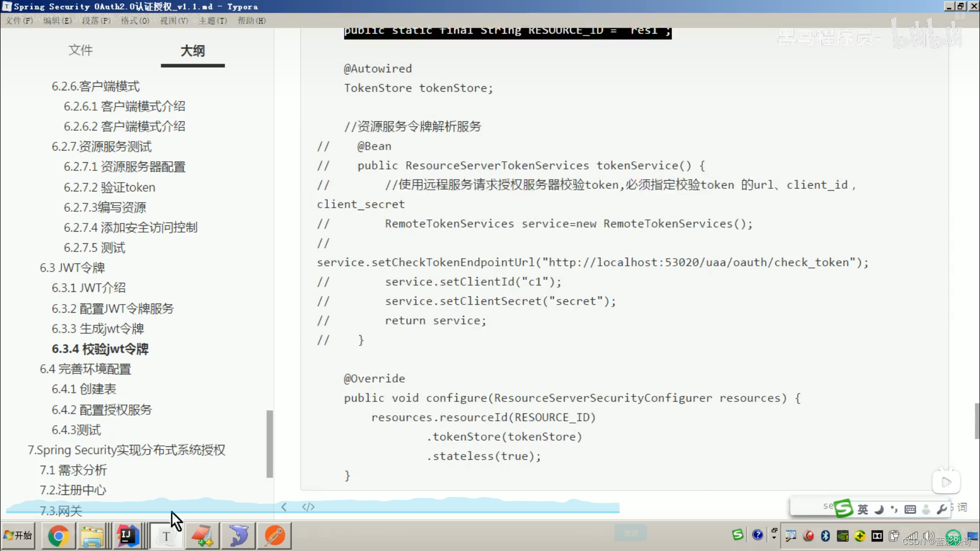The width and height of the screenshot is (980, 551).
Task: Open the red notepad editor taskbar icon
Action: click(202, 536)
